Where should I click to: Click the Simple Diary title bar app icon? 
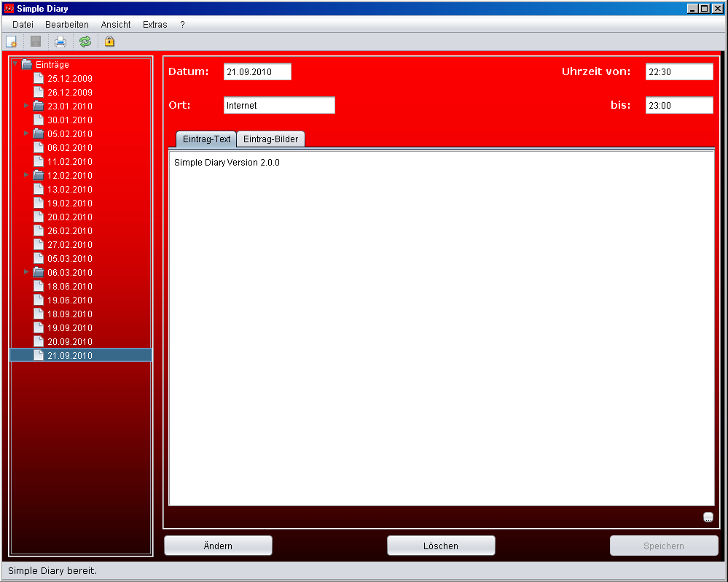pyautogui.click(x=9, y=8)
